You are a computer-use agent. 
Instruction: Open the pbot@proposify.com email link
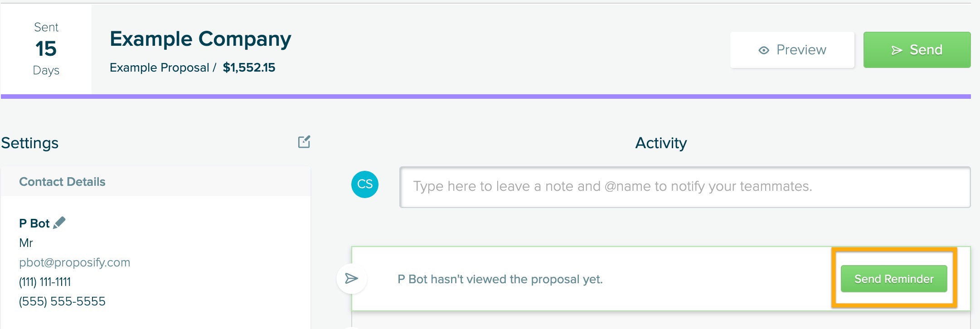[74, 262]
